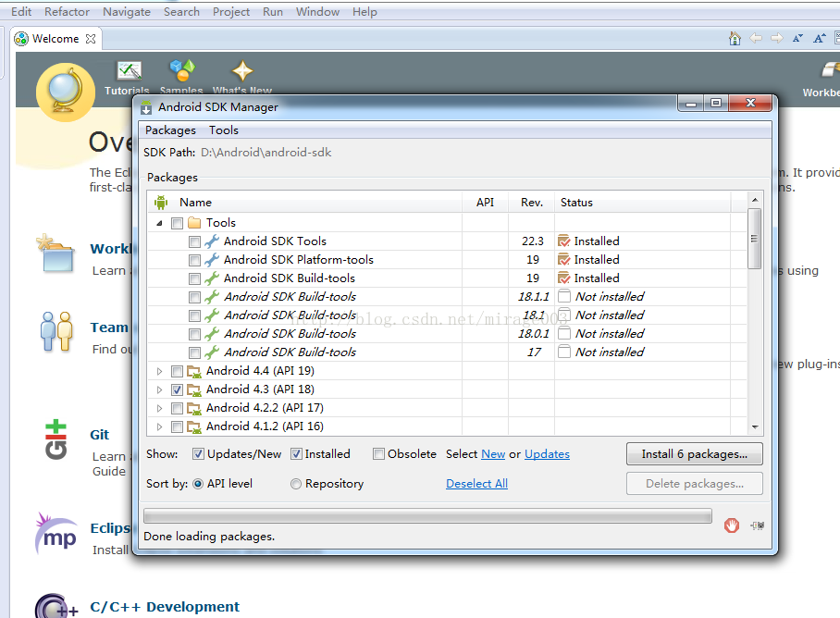Click the Workbench basics folder icon
Screen dimensions: 840x618
(56, 253)
